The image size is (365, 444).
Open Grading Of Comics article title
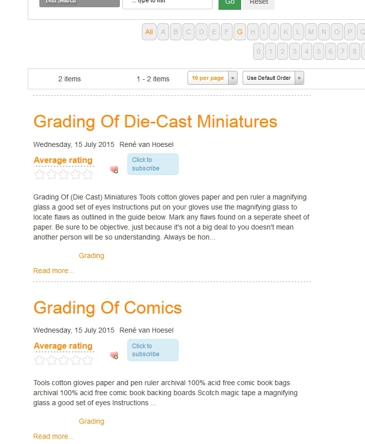click(108, 307)
